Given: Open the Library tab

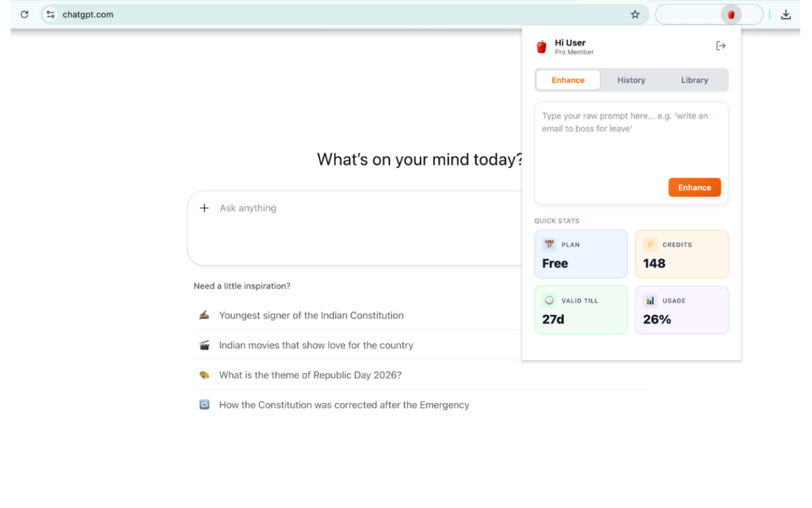Looking at the screenshot, I should (x=694, y=80).
